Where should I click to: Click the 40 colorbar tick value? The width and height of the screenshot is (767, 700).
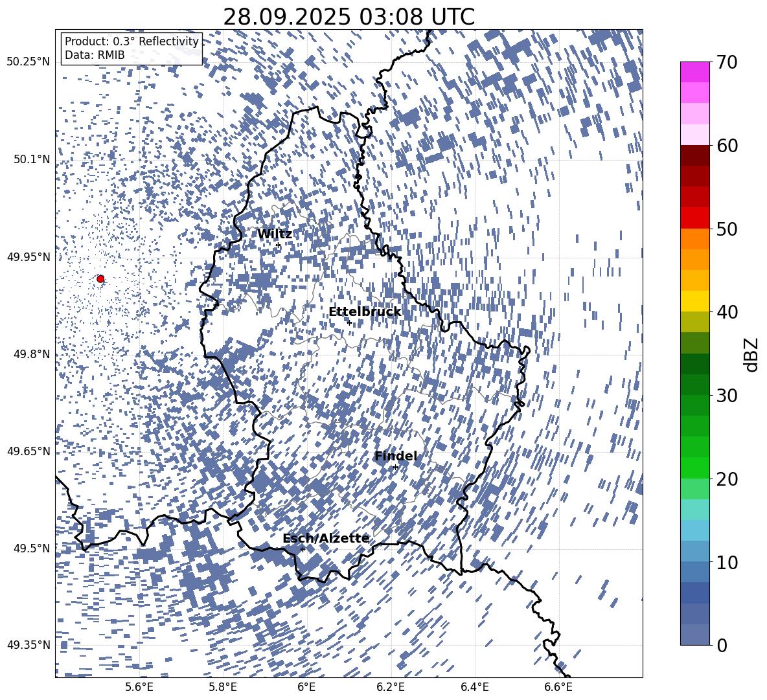point(727,312)
